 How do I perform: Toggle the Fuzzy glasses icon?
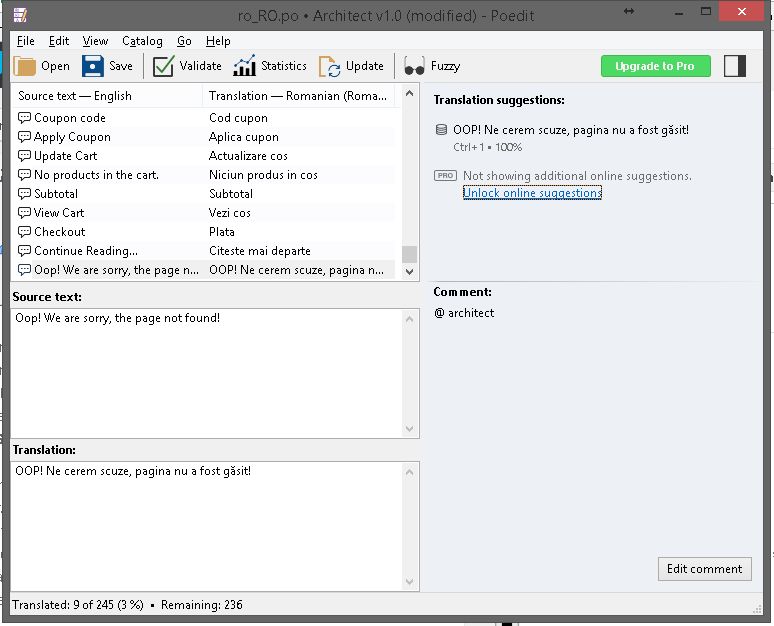pyautogui.click(x=414, y=66)
